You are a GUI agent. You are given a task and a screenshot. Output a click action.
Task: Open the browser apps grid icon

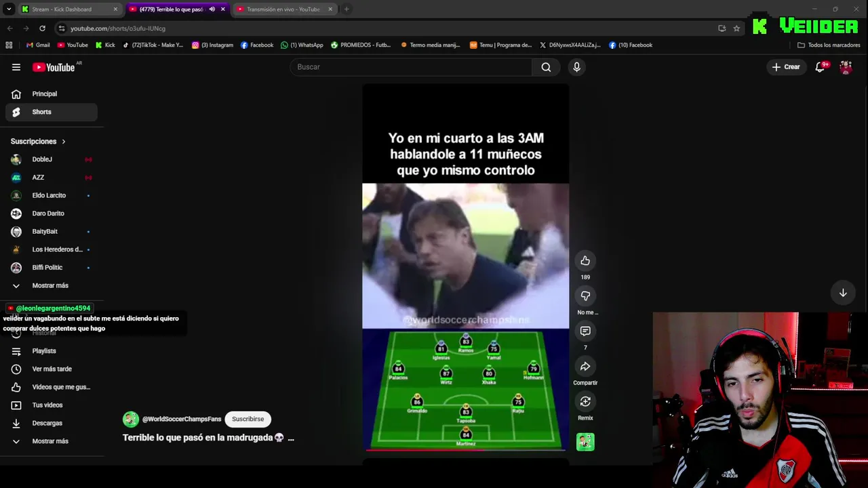pyautogui.click(x=9, y=45)
